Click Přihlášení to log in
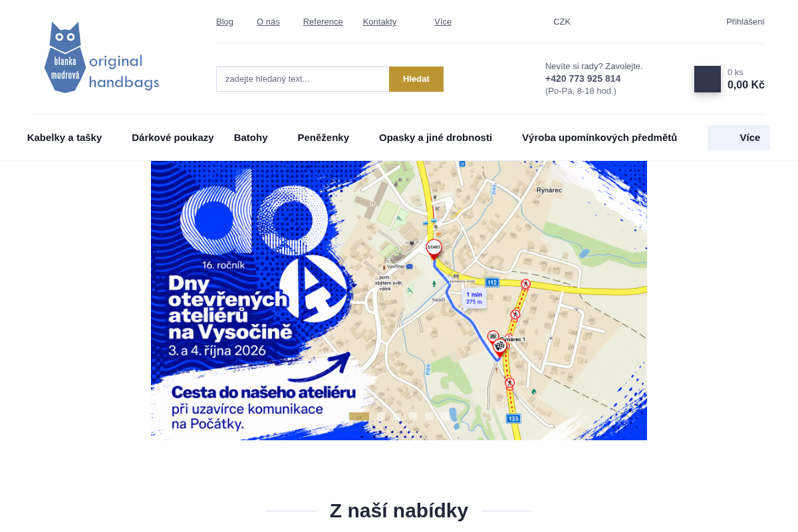 point(745,22)
